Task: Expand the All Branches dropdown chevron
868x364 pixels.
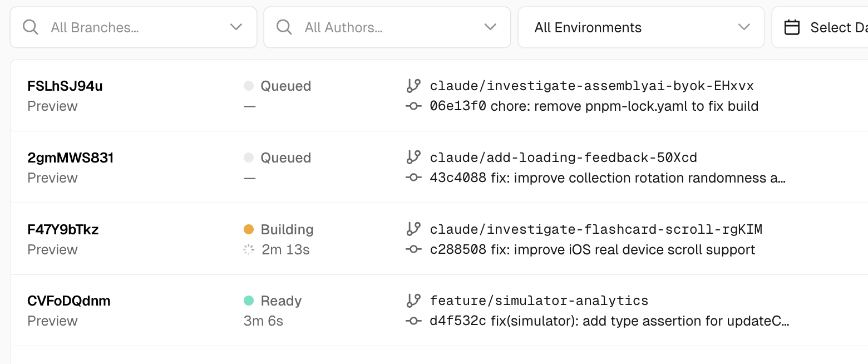Action: coord(236,27)
